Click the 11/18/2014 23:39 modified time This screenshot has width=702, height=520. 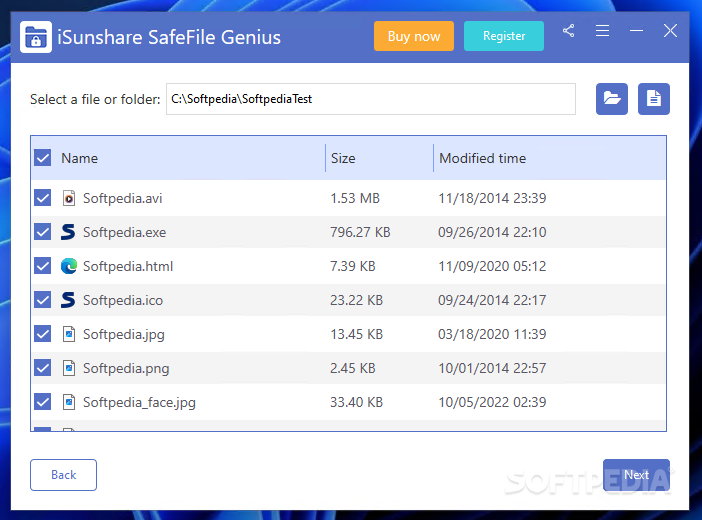(492, 198)
